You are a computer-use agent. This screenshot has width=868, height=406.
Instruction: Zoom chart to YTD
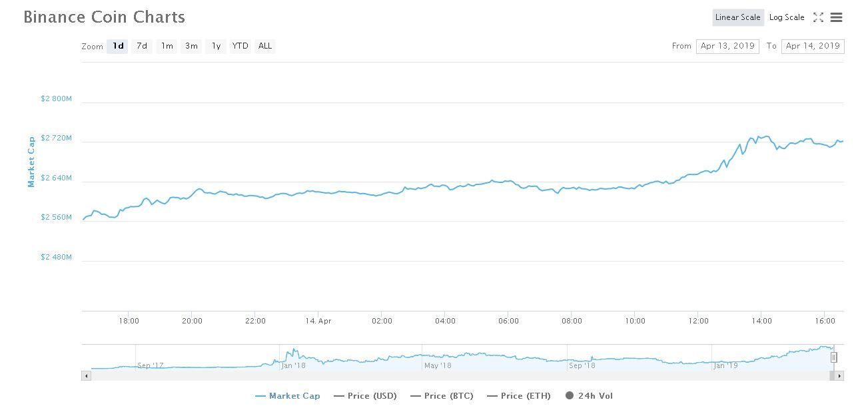(240, 46)
